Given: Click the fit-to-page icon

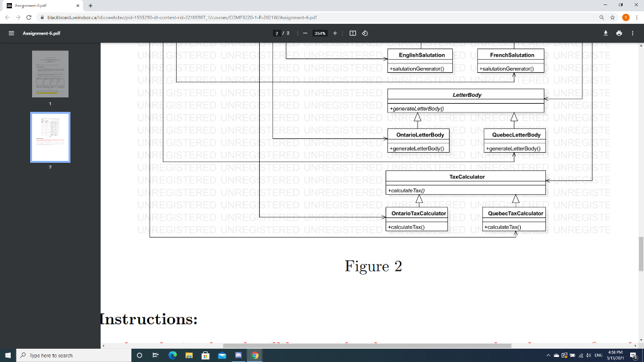Looking at the screenshot, I should click(352, 33).
